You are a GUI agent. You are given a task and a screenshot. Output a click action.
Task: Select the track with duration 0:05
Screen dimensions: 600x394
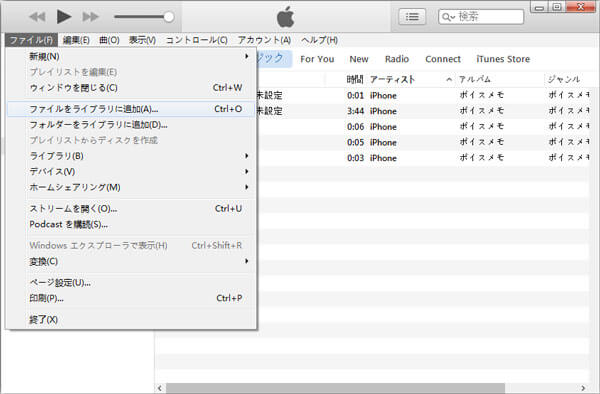click(423, 142)
